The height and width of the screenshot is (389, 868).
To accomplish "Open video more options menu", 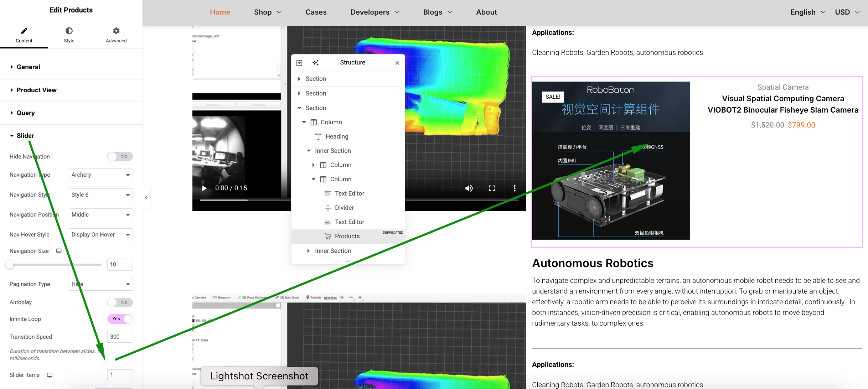I will pyautogui.click(x=515, y=188).
